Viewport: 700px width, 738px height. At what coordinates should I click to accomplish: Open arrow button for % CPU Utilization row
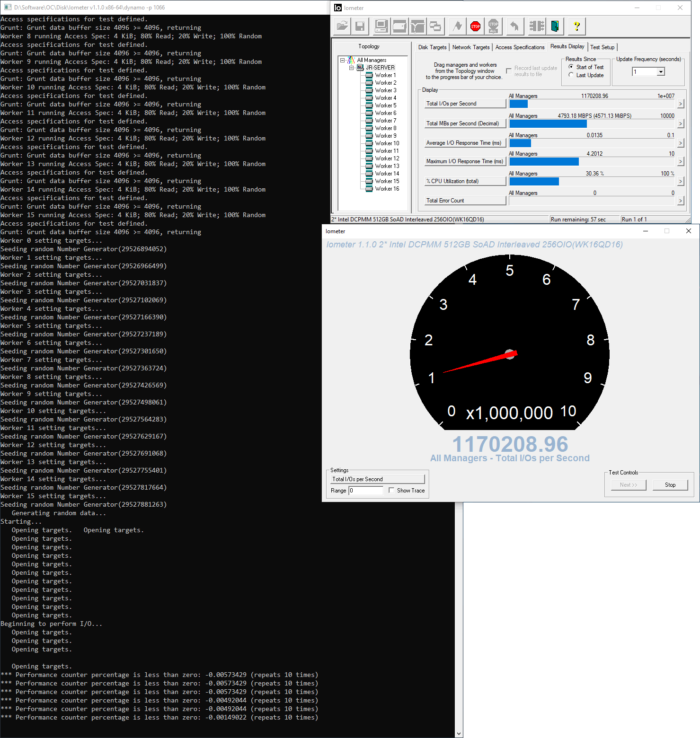680,182
